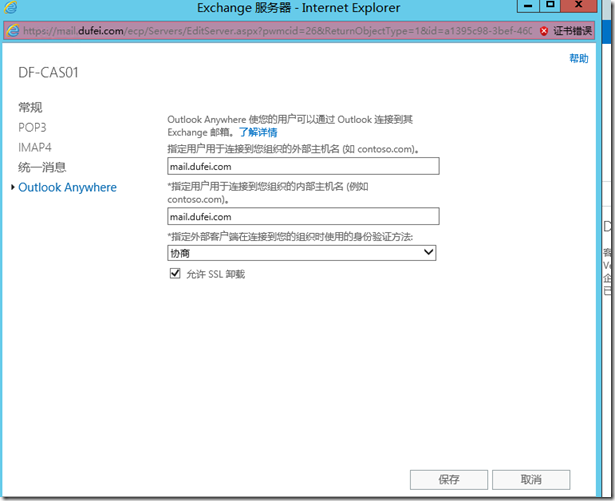Viewport: 615px width, 501px height.
Task: Select the Outlook Anywhere section
Action: [67, 188]
